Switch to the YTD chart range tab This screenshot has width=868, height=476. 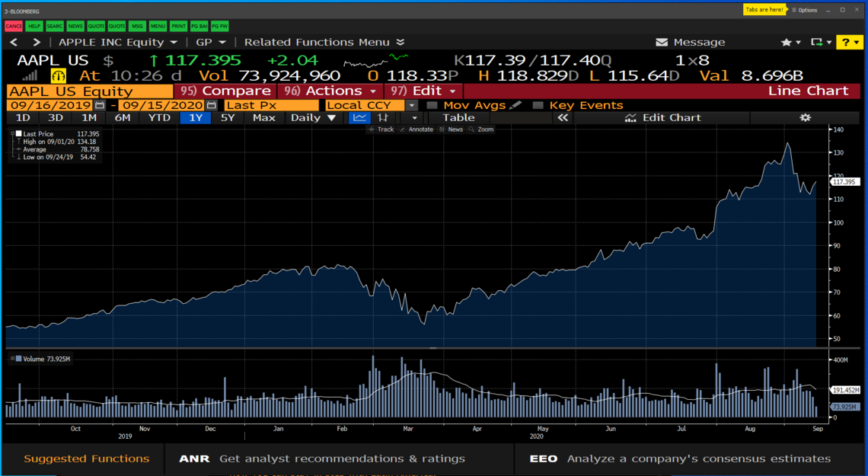pyautogui.click(x=159, y=117)
